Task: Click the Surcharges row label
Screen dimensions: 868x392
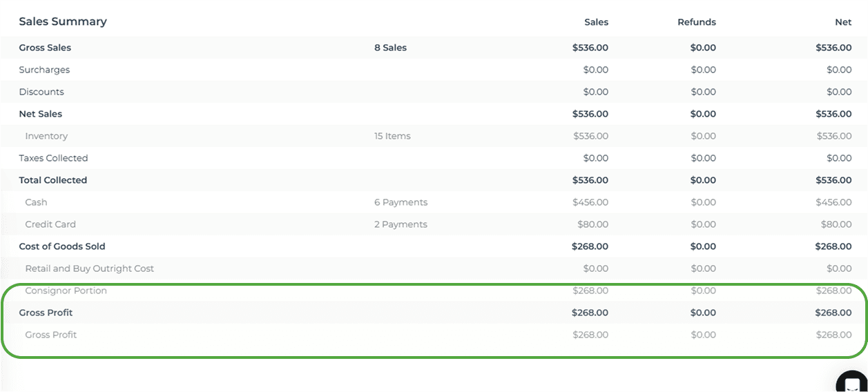Action: [44, 70]
